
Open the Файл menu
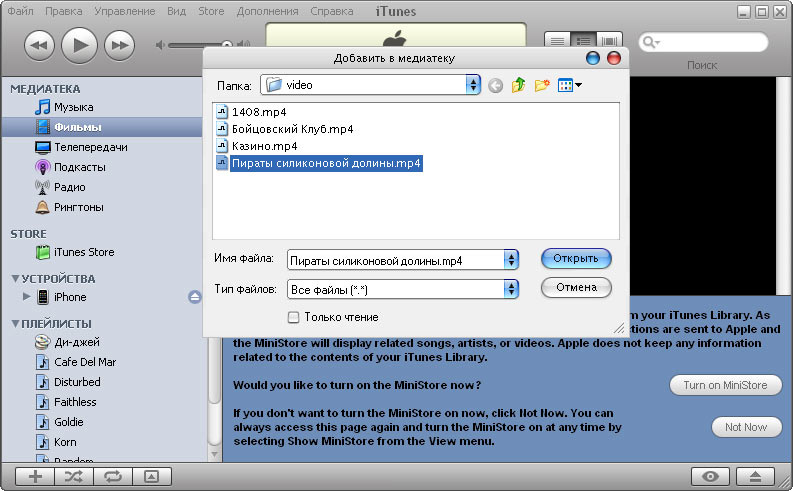point(20,11)
